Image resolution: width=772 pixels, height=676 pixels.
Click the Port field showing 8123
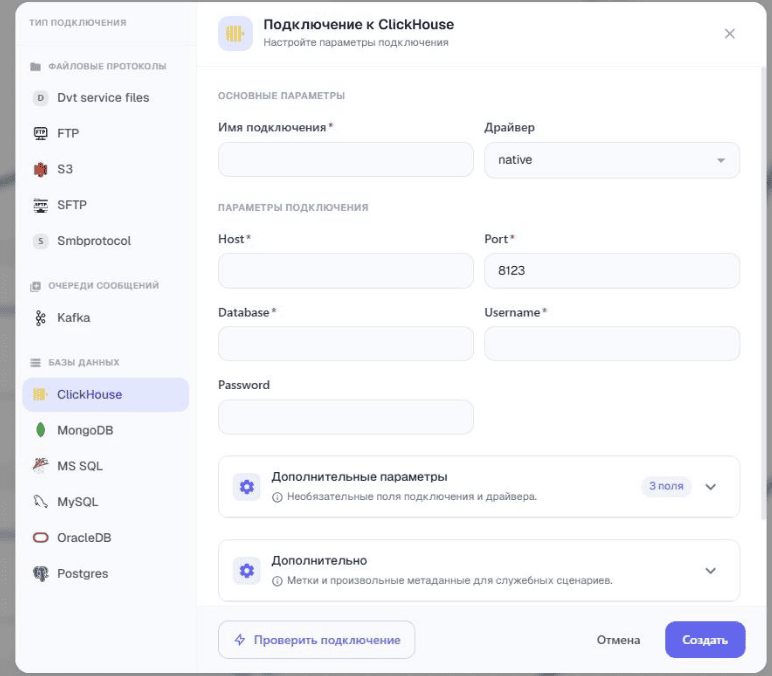612,271
